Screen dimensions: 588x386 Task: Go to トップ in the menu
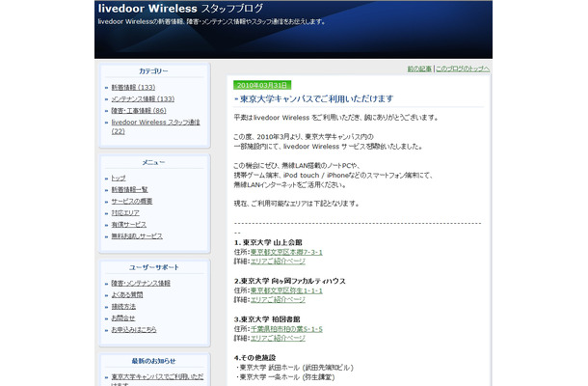(x=119, y=179)
